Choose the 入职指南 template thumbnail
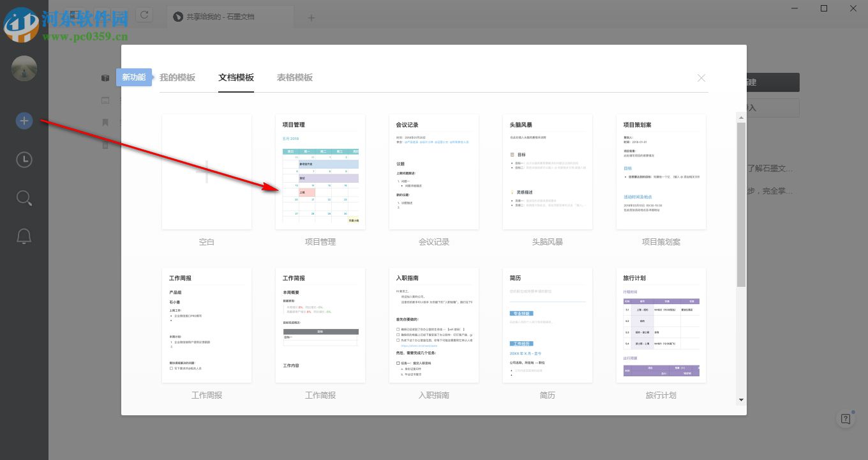This screenshot has height=460, width=868. pyautogui.click(x=434, y=325)
